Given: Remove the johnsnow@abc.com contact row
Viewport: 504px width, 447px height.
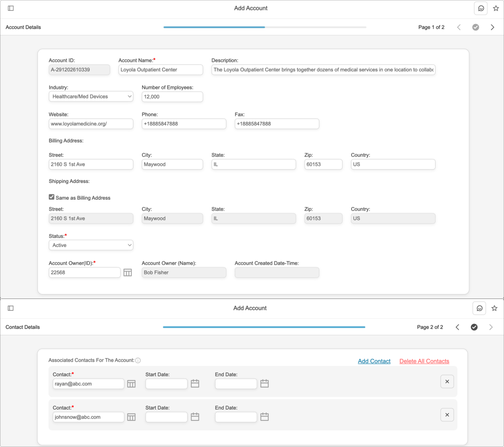Looking at the screenshot, I should (x=447, y=415).
